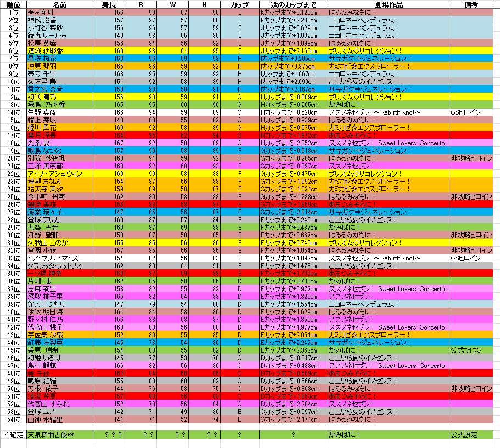Click the Kカップまで+0.129cm cell
The height and width of the screenshot is (448, 500).
[294, 13]
